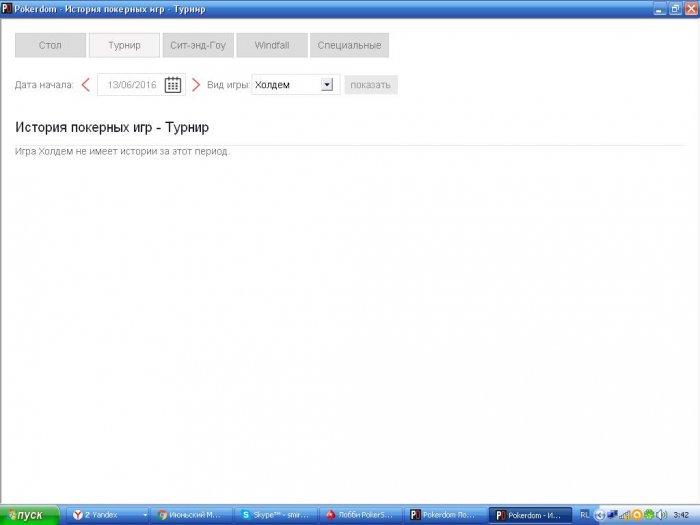This screenshot has width=700, height=525.
Task: Click the system clock showing 3:42
Action: click(x=681, y=515)
